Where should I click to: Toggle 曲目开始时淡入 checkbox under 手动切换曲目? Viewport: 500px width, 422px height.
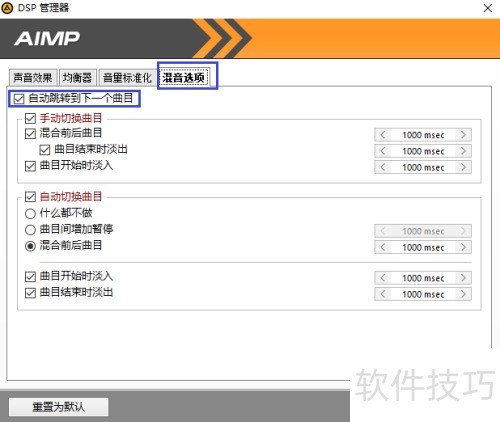[x=30, y=166]
